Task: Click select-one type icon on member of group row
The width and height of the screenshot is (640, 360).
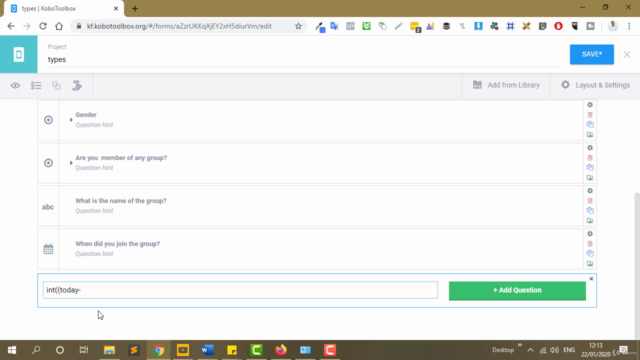Action: tap(48, 163)
